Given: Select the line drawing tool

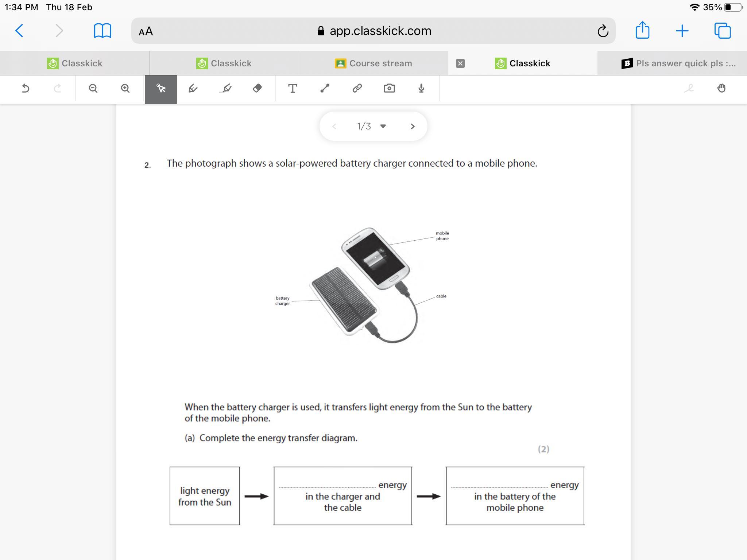Looking at the screenshot, I should click(325, 89).
